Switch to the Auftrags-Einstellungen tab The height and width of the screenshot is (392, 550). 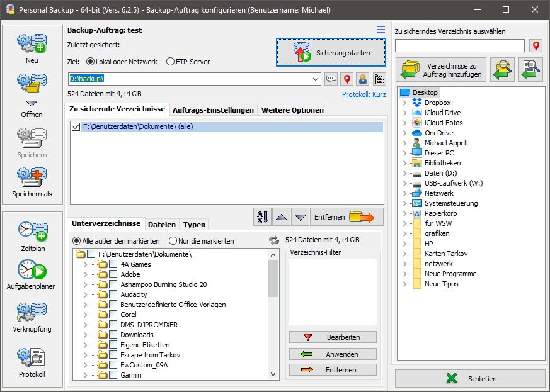tap(213, 110)
